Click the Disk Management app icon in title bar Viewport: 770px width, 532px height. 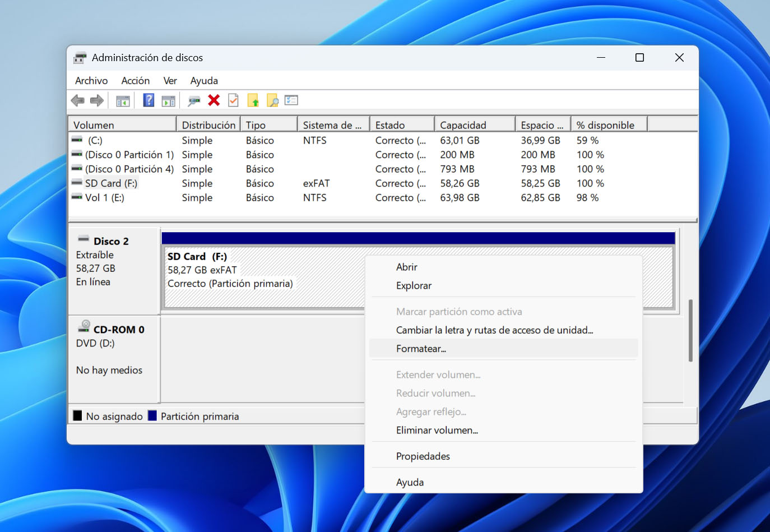point(80,58)
